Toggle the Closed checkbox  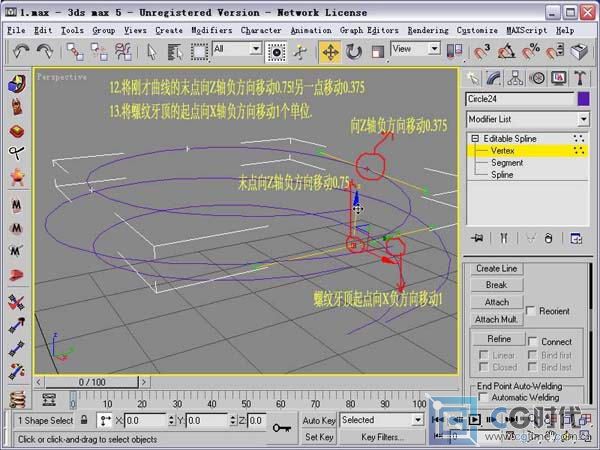click(484, 367)
